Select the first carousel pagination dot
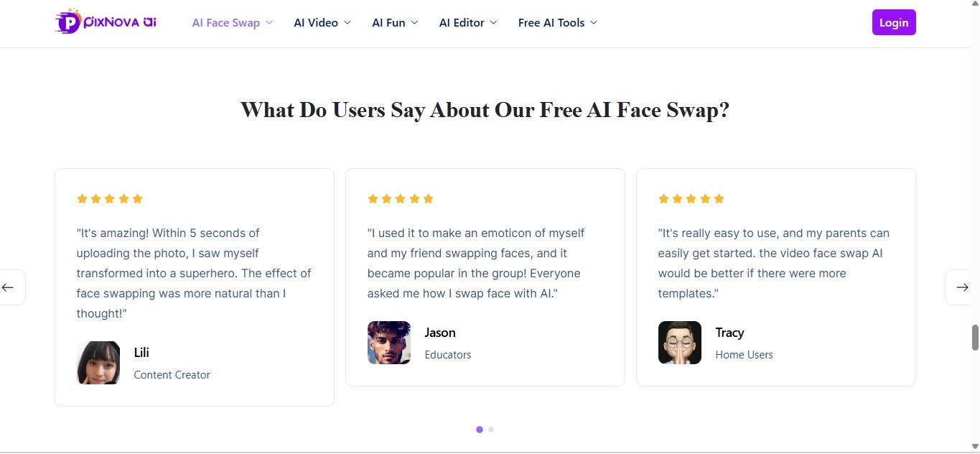This screenshot has width=980, height=454. point(480,430)
